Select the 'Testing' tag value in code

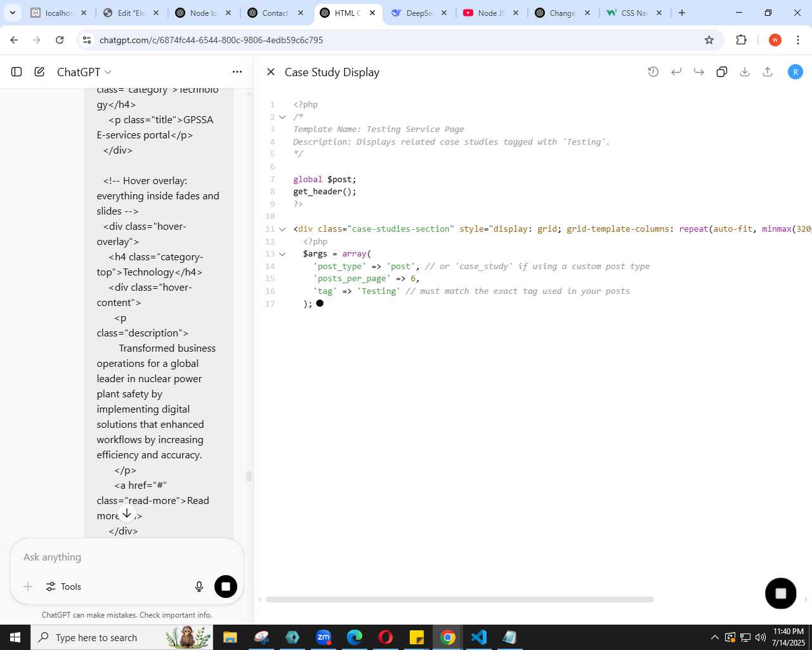pyautogui.click(x=379, y=291)
